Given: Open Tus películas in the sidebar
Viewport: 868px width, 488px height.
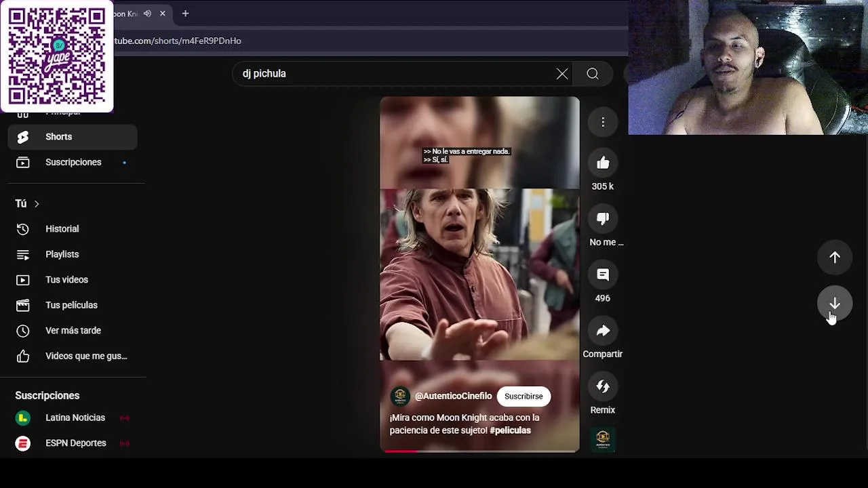Looking at the screenshot, I should [73, 305].
